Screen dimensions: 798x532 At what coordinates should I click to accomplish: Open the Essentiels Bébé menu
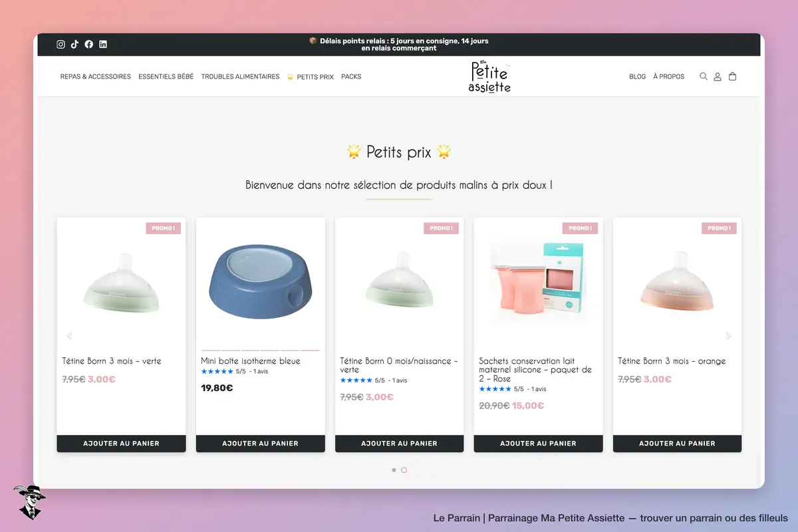coord(166,76)
